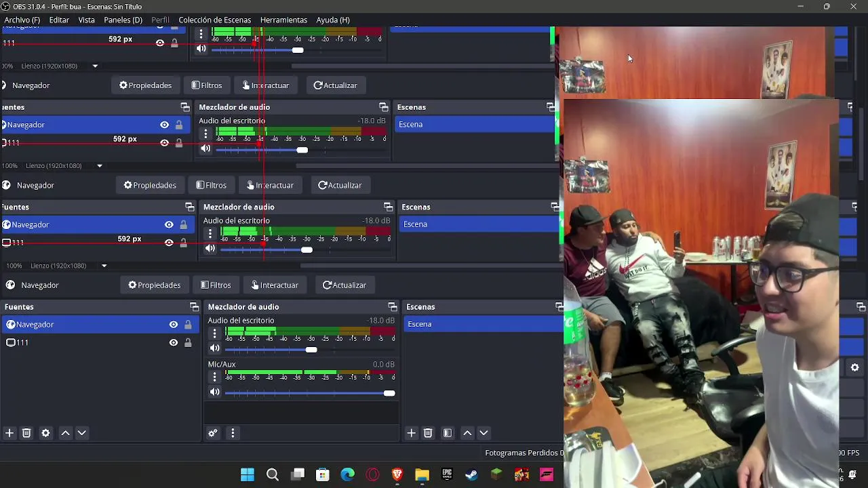Open scene filters icon in Escenas footer
This screenshot has width=868, height=488.
pos(448,433)
